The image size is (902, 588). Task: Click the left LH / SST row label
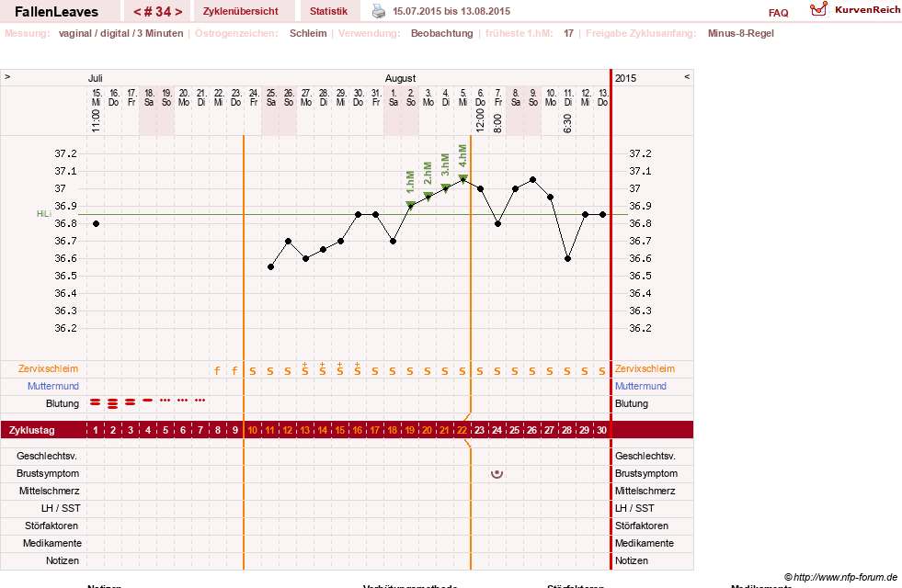click(61, 508)
